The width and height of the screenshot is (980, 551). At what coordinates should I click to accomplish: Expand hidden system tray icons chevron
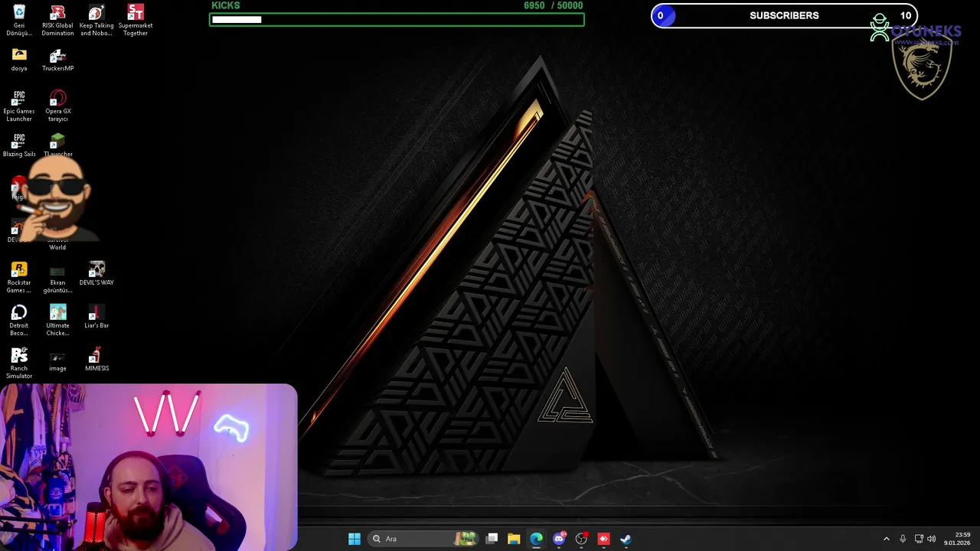[x=887, y=539]
